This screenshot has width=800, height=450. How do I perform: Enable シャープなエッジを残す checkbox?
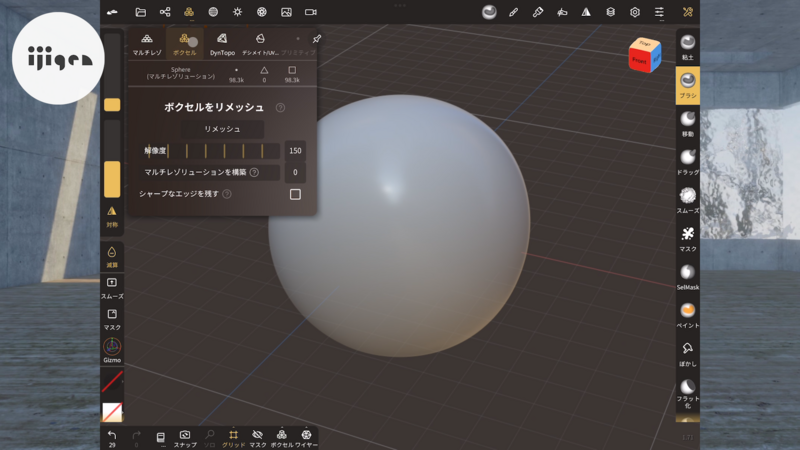coord(295,194)
